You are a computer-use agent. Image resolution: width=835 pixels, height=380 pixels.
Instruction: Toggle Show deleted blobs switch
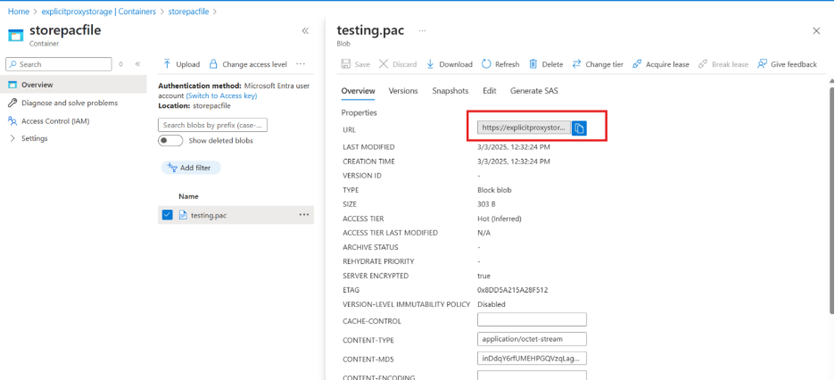170,141
